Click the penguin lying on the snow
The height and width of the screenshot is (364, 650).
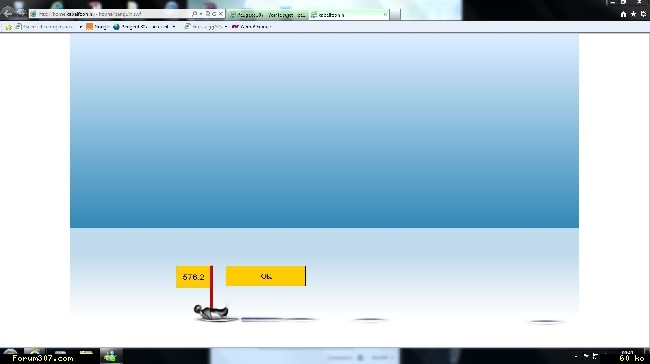pyautogui.click(x=211, y=313)
